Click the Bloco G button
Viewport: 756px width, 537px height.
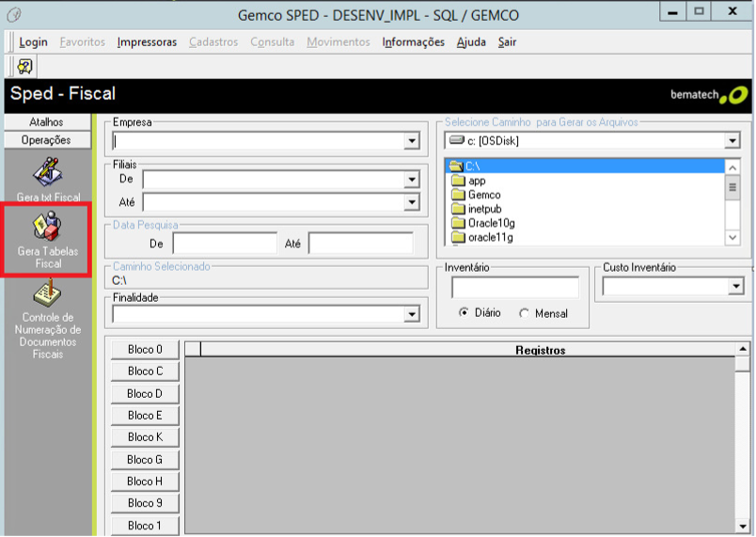(x=145, y=460)
